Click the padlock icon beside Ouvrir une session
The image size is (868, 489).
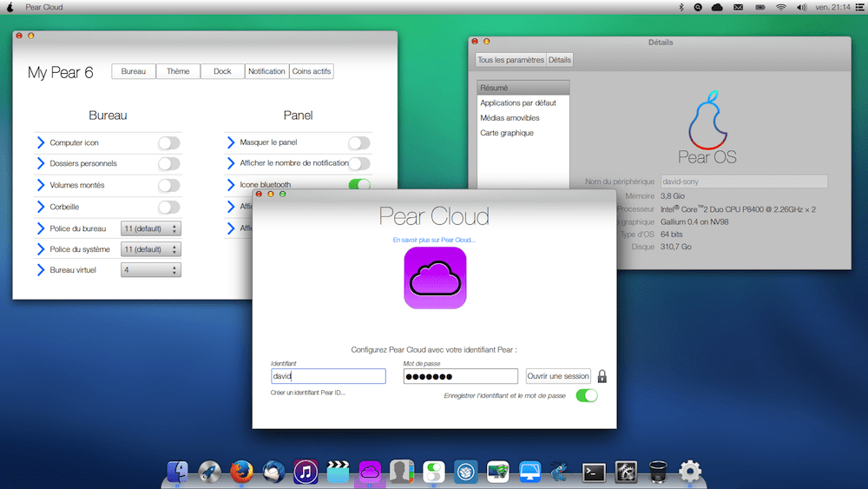point(602,376)
